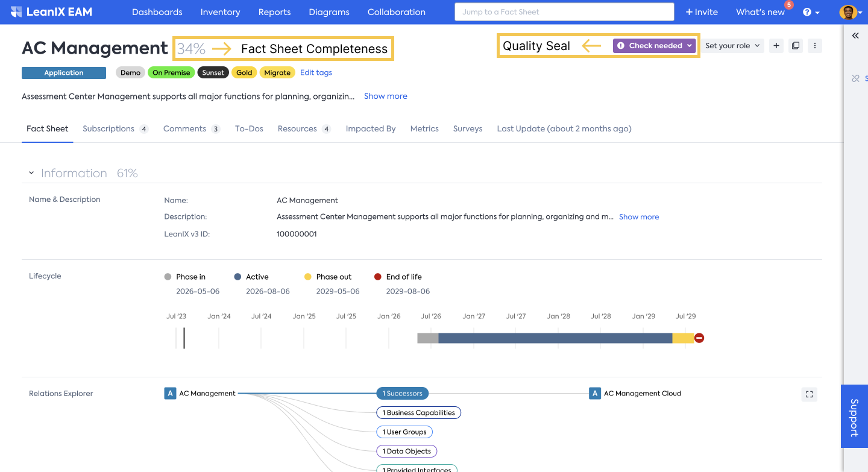Open the Last Update tab
868x472 pixels.
tap(564, 128)
